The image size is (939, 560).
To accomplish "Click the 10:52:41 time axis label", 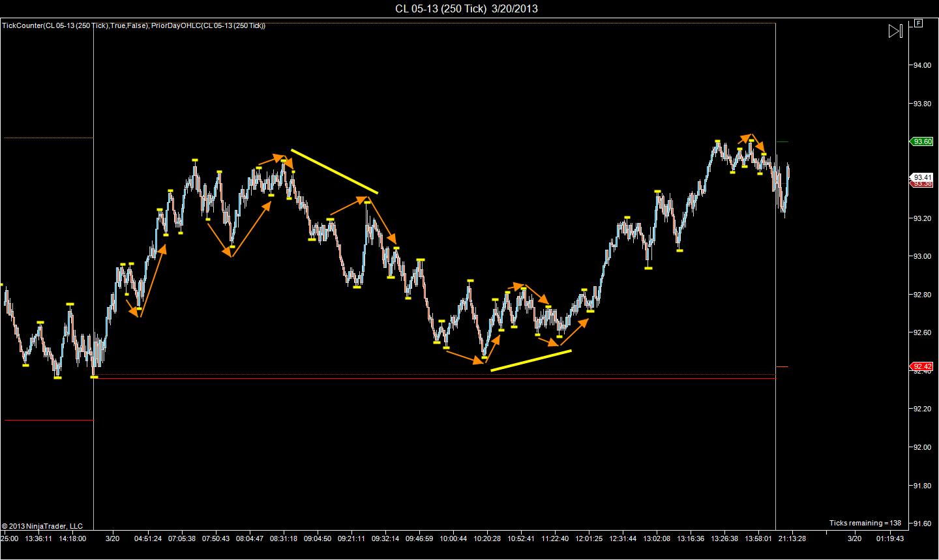I will (521, 538).
